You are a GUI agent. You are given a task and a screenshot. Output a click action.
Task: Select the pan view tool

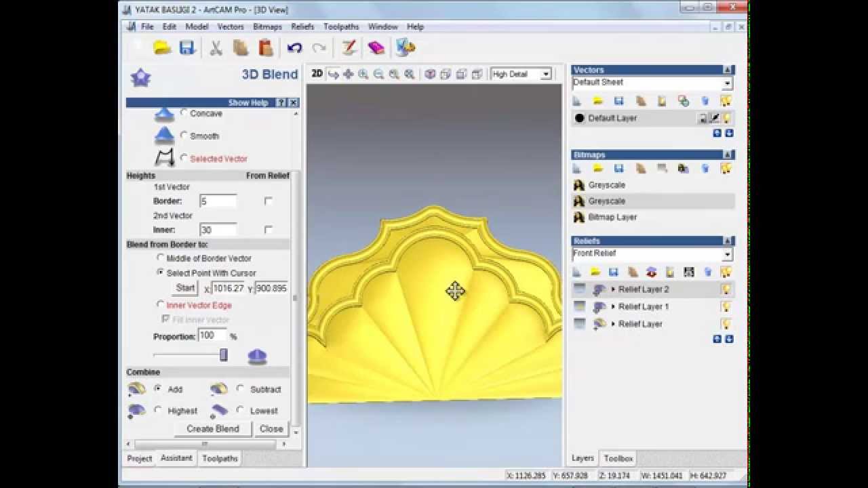[x=348, y=74]
